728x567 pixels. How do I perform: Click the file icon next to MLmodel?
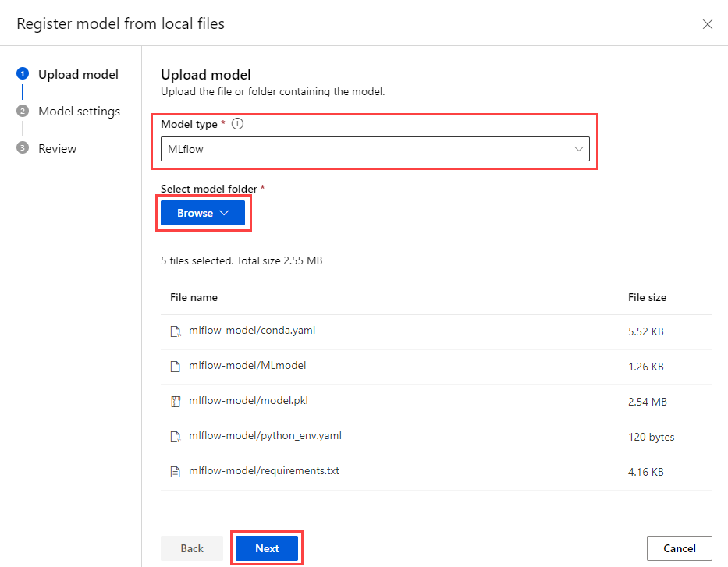point(176,365)
